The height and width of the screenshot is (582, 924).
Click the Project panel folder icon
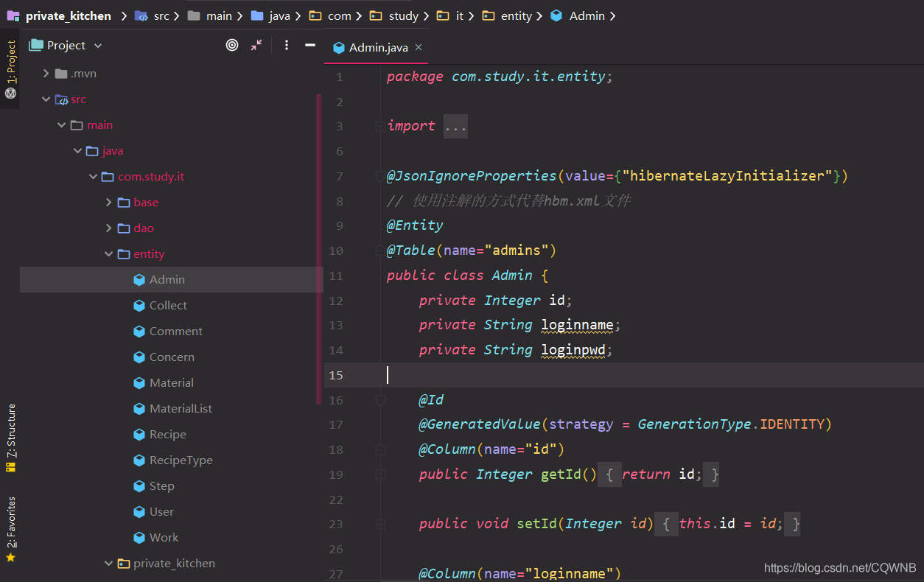(36, 45)
